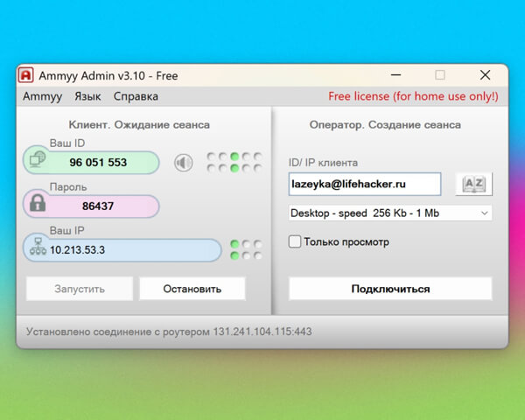The width and height of the screenshot is (525, 420).
Task: Open the Ammyy menu
Action: 42,96
